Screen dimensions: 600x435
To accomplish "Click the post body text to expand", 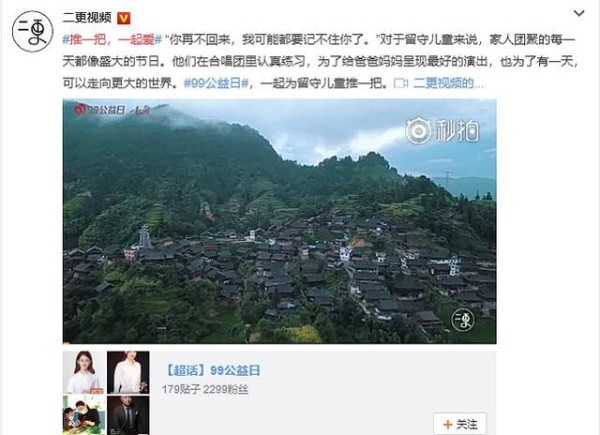I will coord(320,61).
